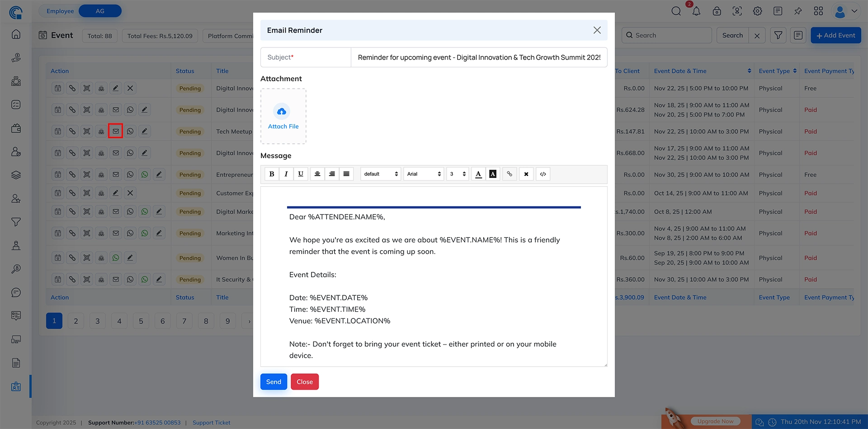Screen dimensions: 868x429
Task: Expand the font size 3 dropdown
Action: coord(457,174)
